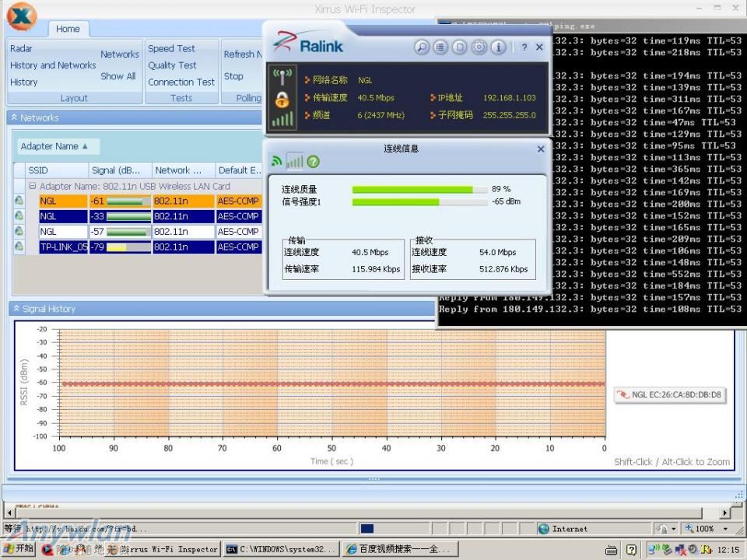This screenshot has height=560, width=747.
Task: Open Ralink site survey magnifier icon
Action: pos(422,47)
